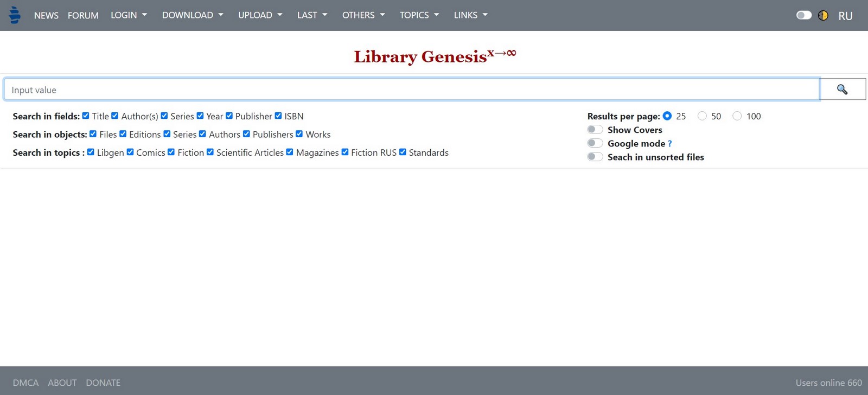This screenshot has height=395, width=868.
Task: Open the TOPICS dropdown menu
Action: (419, 15)
